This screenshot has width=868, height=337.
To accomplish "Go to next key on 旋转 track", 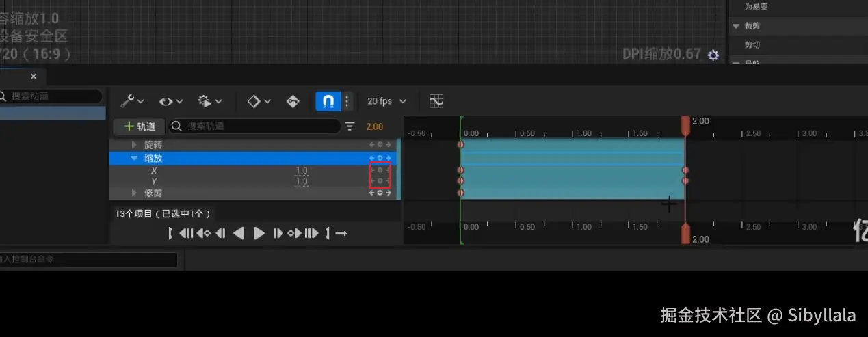I will pyautogui.click(x=388, y=145).
